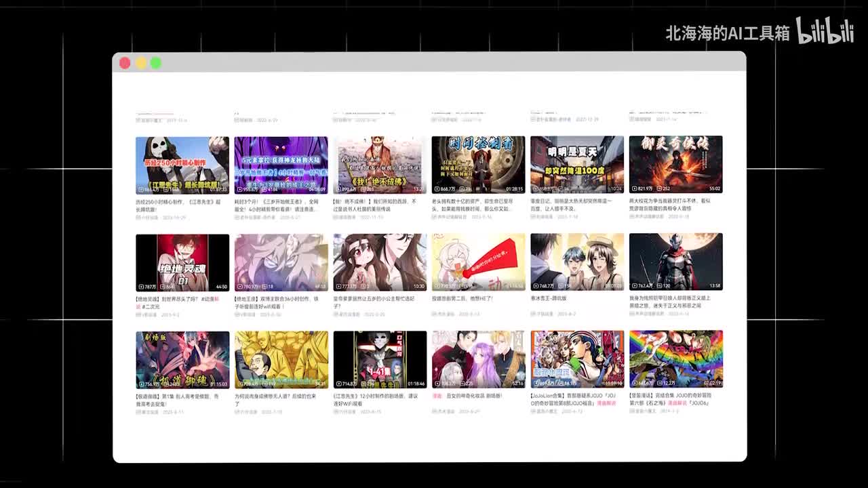Open the 明明是夏天 snowy street thumbnail
Screen dimensions: 868x488
click(x=577, y=165)
